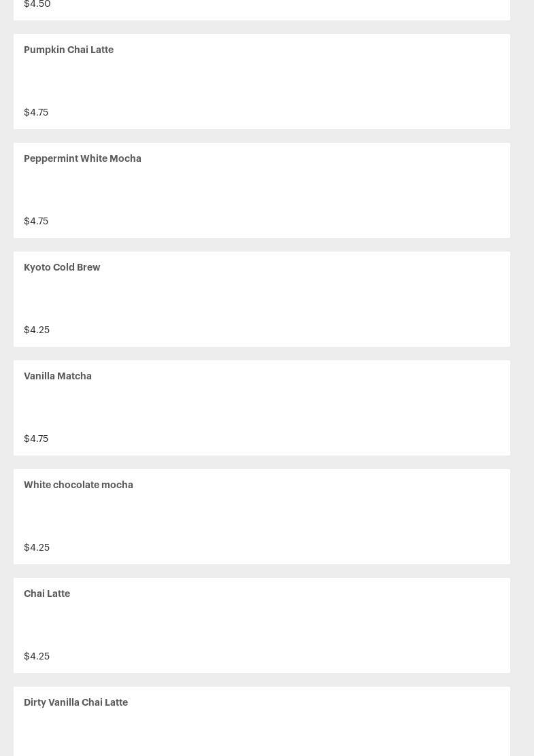Image resolution: width=534 pixels, height=756 pixels.
Task: Click the Vanilla Matcha price label
Action: [36, 439]
